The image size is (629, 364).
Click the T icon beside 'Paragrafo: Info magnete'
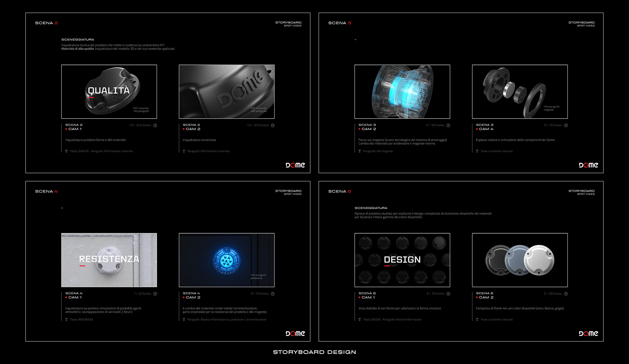(360, 151)
